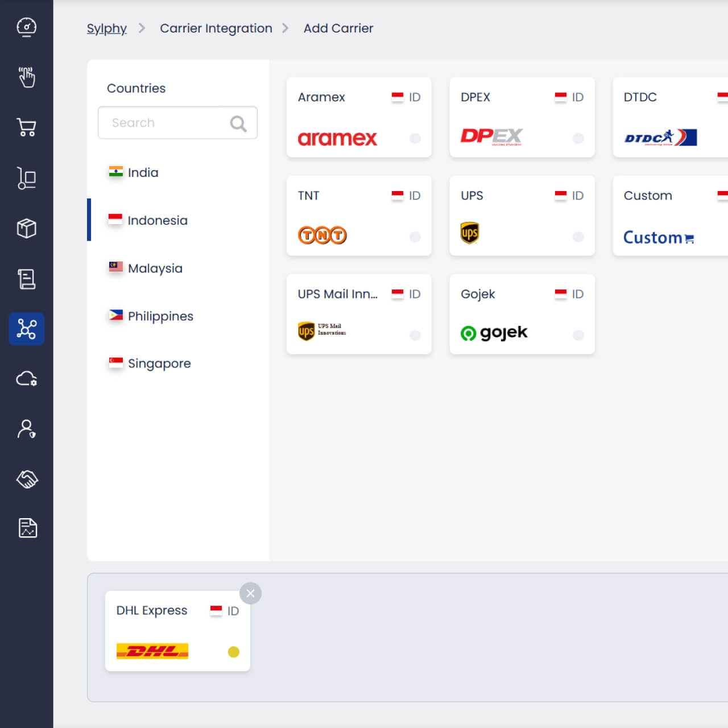The height and width of the screenshot is (728, 728).
Task: Open the package box sidebar icon
Action: click(x=27, y=229)
